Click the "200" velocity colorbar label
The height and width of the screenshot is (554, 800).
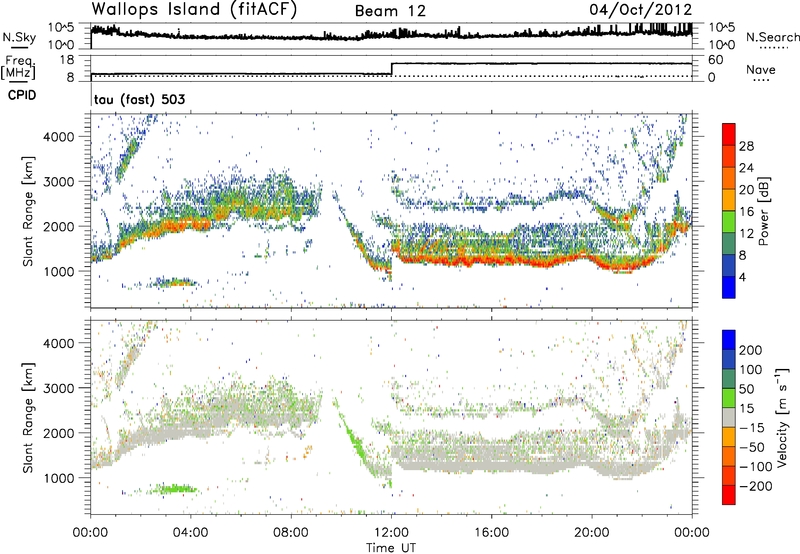pyautogui.click(x=751, y=350)
